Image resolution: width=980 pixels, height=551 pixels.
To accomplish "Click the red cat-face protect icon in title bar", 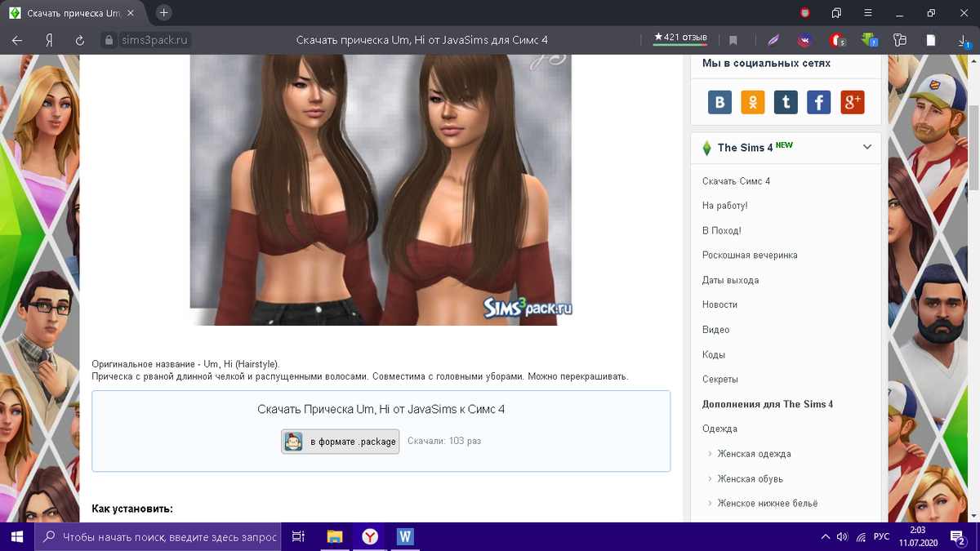I will pyautogui.click(x=806, y=13).
